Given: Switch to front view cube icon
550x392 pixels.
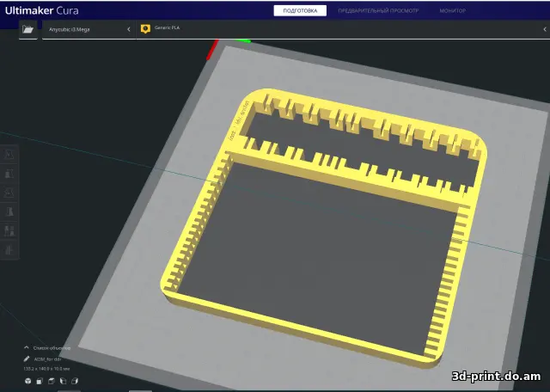Looking at the screenshot, I should (x=40, y=381).
